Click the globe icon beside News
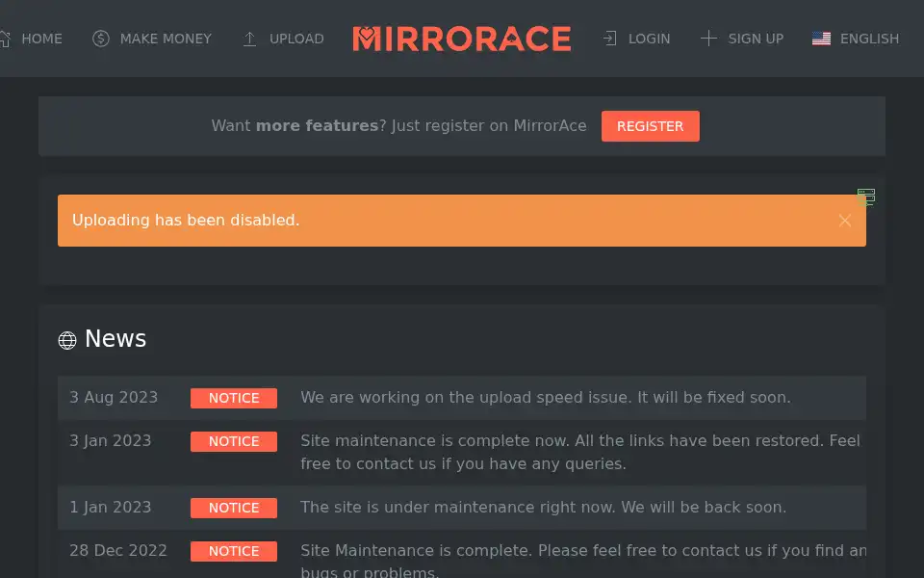The image size is (924, 578). point(67,340)
